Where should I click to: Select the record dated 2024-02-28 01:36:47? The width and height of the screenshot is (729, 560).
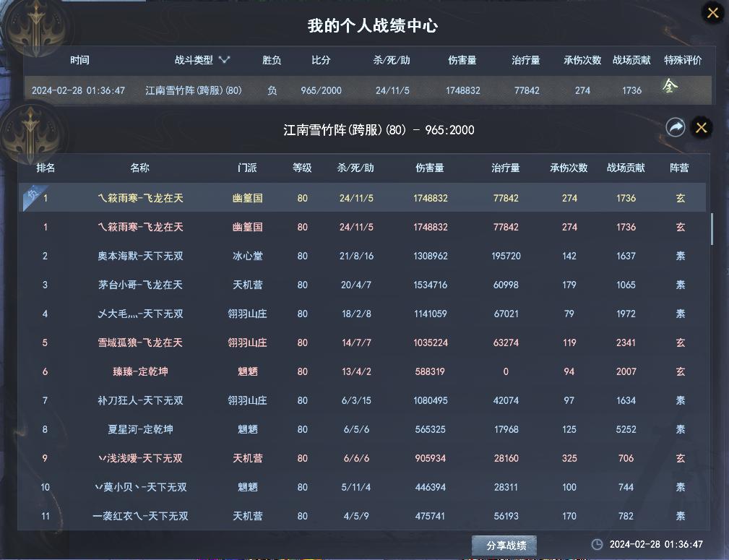tap(368, 90)
